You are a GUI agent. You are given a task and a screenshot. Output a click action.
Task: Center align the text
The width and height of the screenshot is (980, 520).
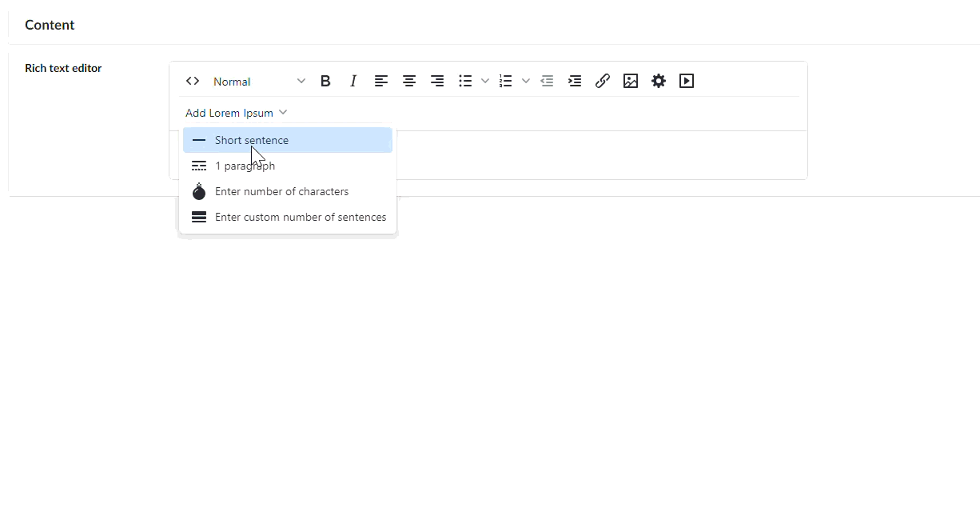pyautogui.click(x=409, y=81)
